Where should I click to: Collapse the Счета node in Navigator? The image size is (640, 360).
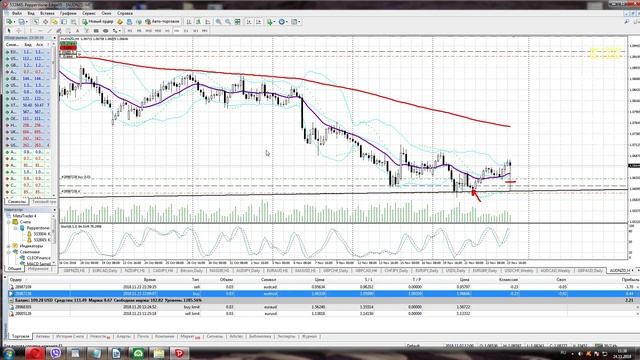9,222
